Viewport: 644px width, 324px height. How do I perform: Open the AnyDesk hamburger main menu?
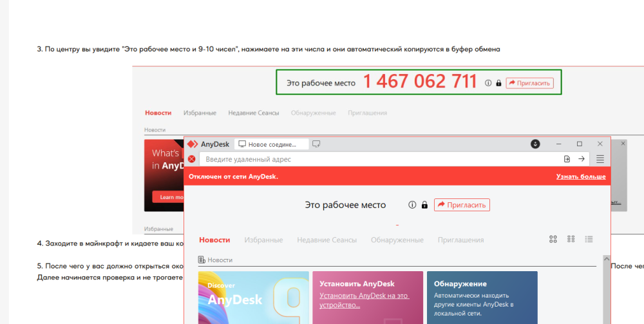pos(600,159)
